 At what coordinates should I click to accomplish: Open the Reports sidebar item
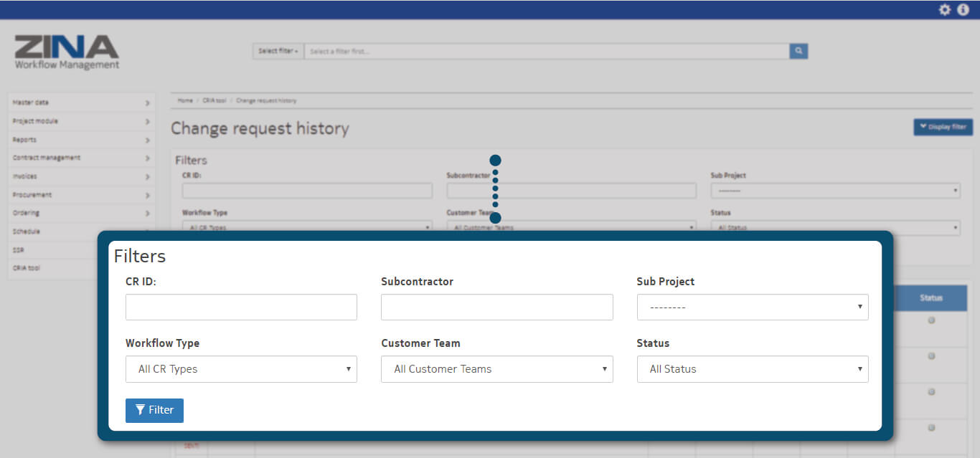coord(80,140)
